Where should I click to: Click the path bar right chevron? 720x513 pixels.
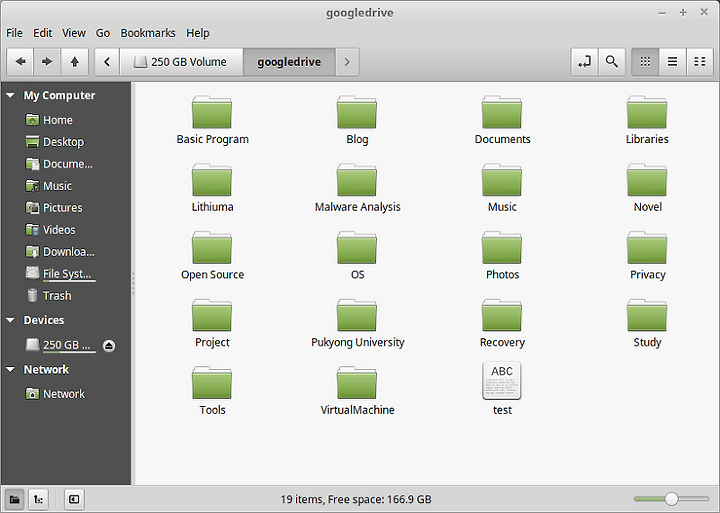[347, 62]
